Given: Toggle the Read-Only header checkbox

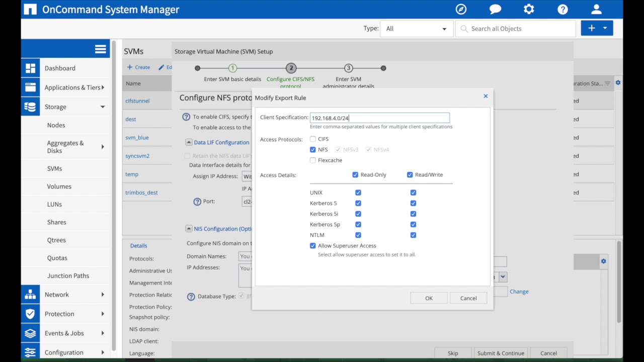Looking at the screenshot, I should [x=355, y=175].
